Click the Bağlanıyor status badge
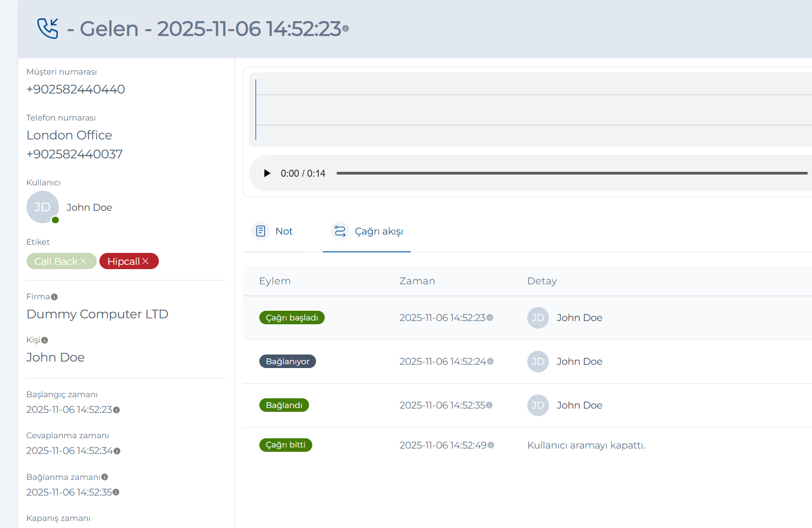 [x=287, y=362]
